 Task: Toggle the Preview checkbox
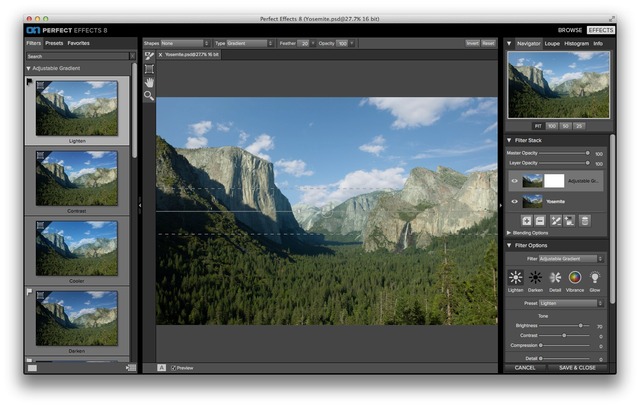click(x=173, y=368)
